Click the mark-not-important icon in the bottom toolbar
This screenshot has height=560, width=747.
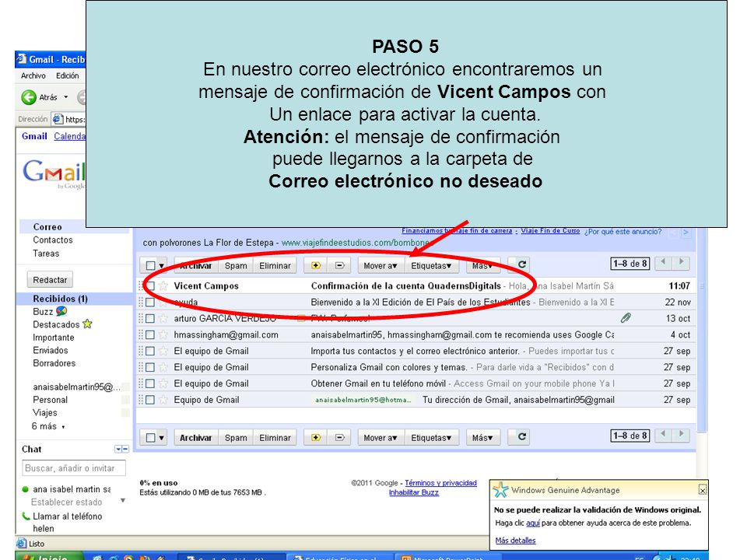[x=340, y=437]
